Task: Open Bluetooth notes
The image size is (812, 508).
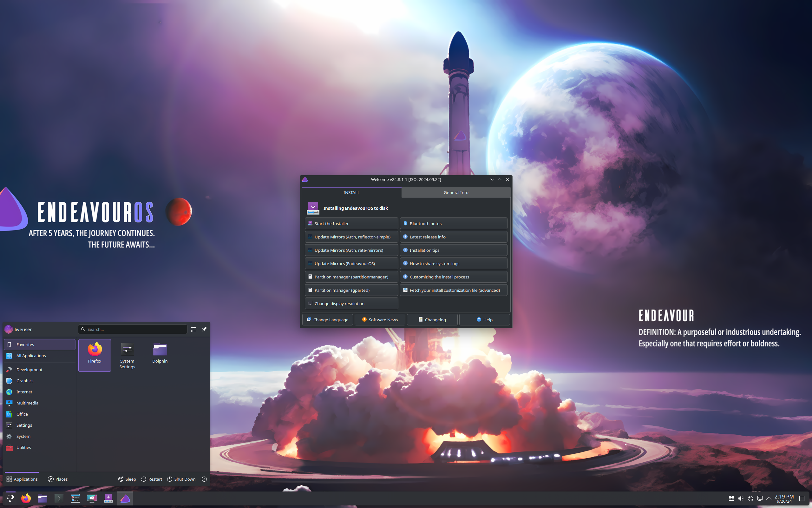Action: coord(454,224)
